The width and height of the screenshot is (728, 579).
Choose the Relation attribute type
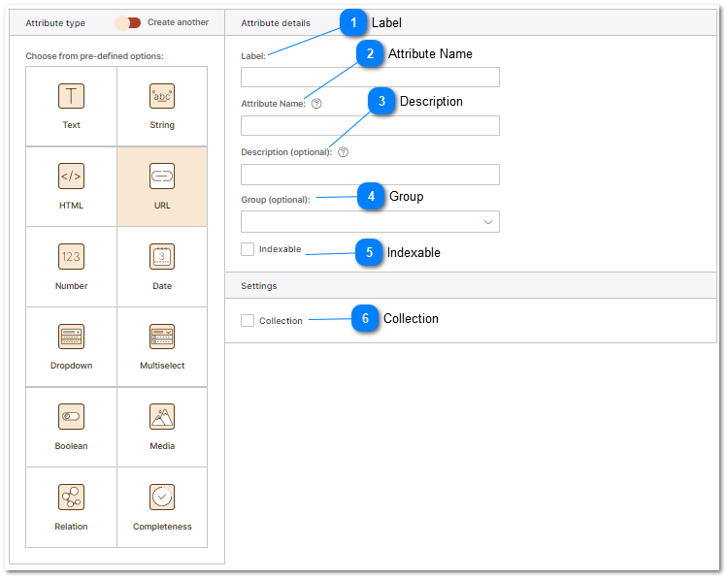[x=71, y=499]
